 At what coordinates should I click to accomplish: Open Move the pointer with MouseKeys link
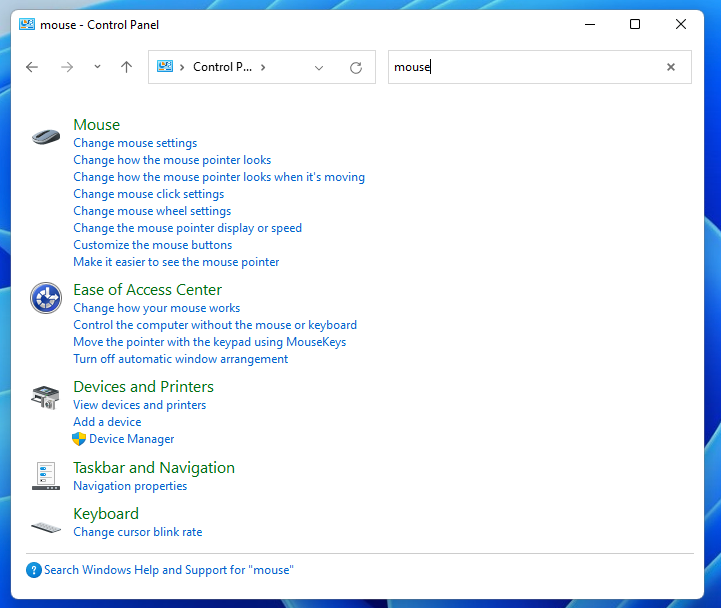click(x=210, y=342)
